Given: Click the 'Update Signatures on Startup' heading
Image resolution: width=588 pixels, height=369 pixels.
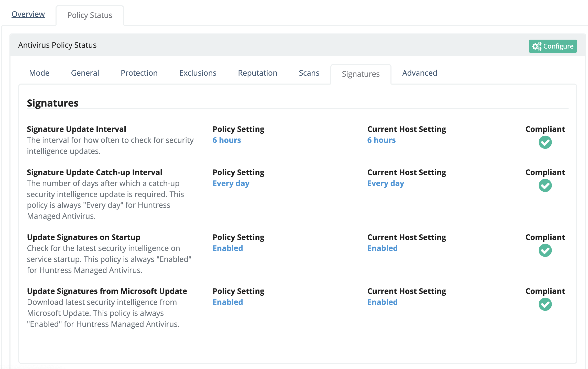Looking at the screenshot, I should pyautogui.click(x=84, y=237).
